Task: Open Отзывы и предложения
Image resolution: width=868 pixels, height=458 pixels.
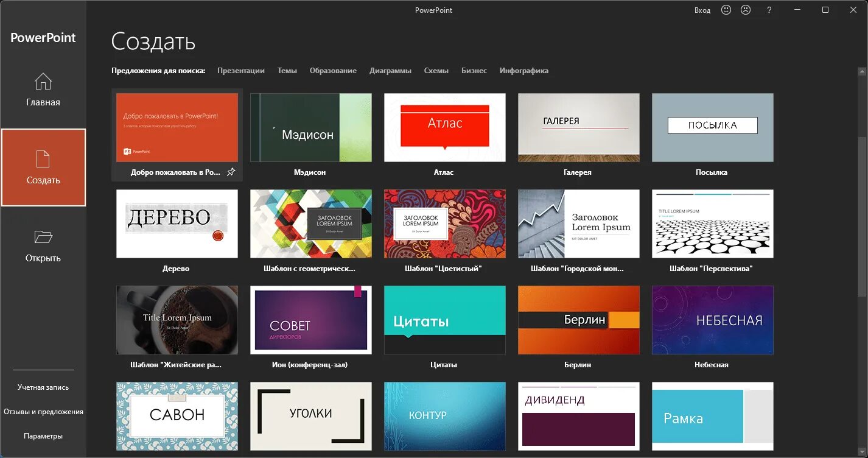Action: click(x=43, y=412)
